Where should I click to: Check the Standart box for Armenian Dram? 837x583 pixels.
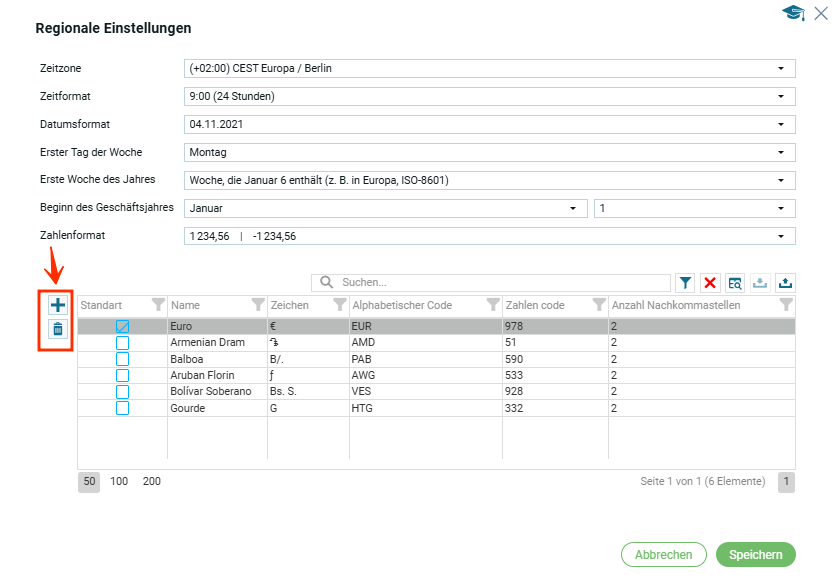point(122,343)
